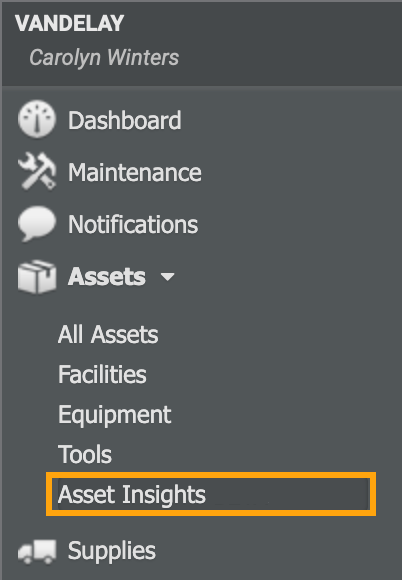Click the Notifications speech bubble icon

[37, 224]
